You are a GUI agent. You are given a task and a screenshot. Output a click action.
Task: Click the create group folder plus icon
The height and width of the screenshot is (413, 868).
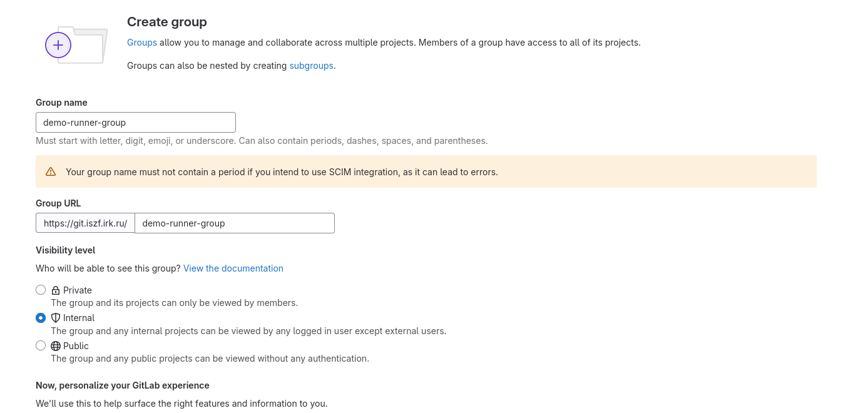[x=58, y=45]
